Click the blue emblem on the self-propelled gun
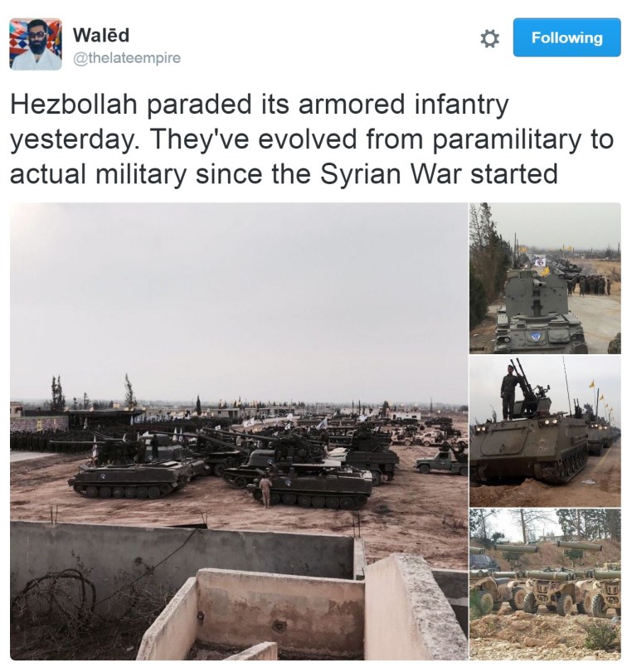632x672 pixels. pos(535,338)
